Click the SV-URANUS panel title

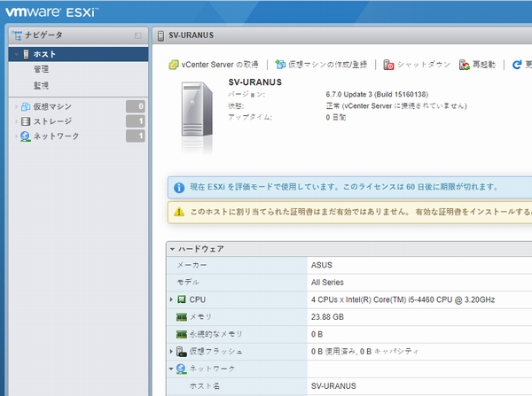point(191,35)
